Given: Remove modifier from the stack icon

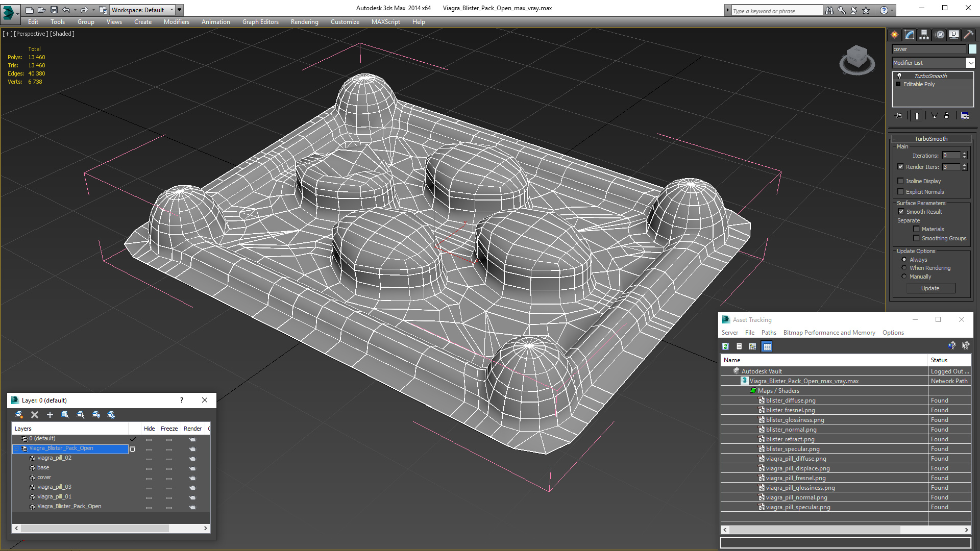Looking at the screenshot, I should (947, 116).
